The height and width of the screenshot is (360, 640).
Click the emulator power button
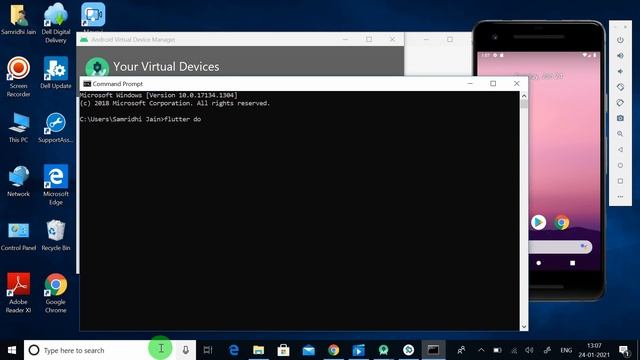(x=620, y=40)
